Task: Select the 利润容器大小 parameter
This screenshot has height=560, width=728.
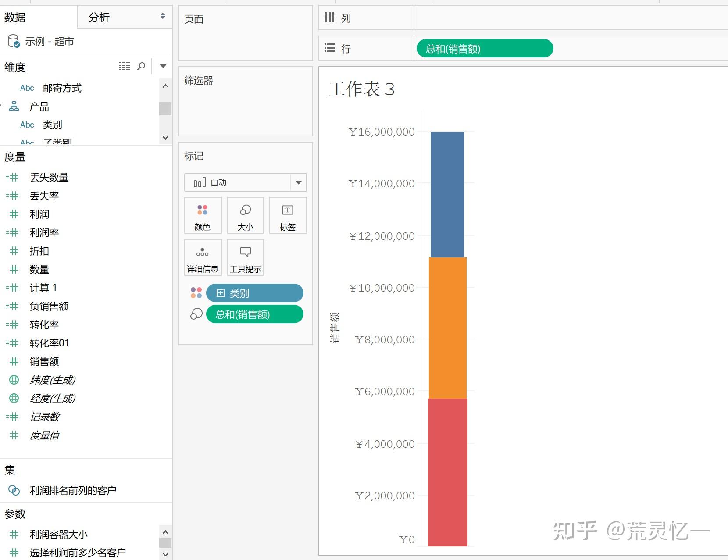Action: pos(59,535)
